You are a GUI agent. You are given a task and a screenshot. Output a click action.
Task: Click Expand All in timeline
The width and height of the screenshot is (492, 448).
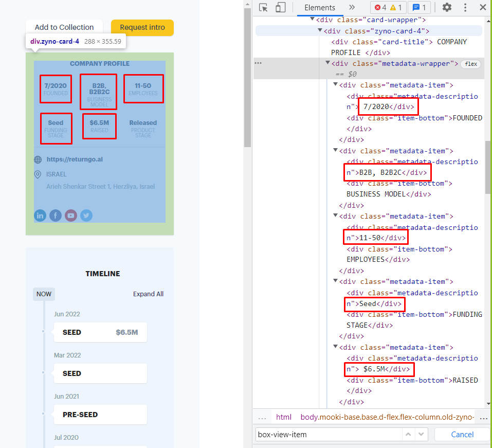[148, 294]
